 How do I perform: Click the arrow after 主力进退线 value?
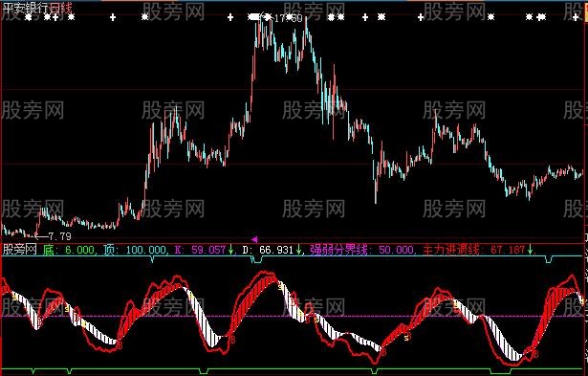tap(530, 250)
